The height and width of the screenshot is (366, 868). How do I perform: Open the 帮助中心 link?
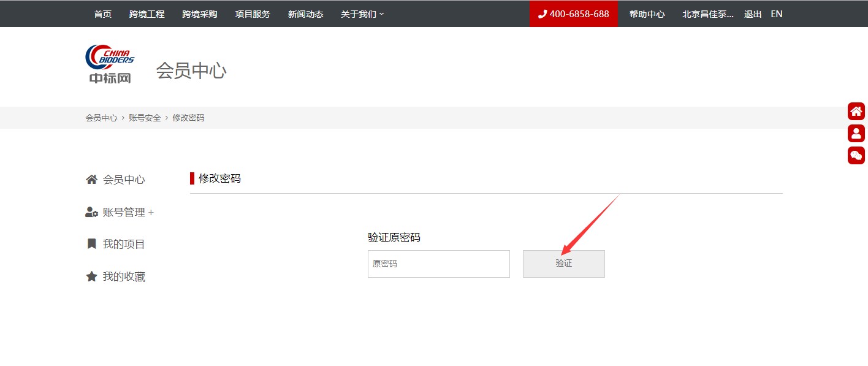(647, 14)
